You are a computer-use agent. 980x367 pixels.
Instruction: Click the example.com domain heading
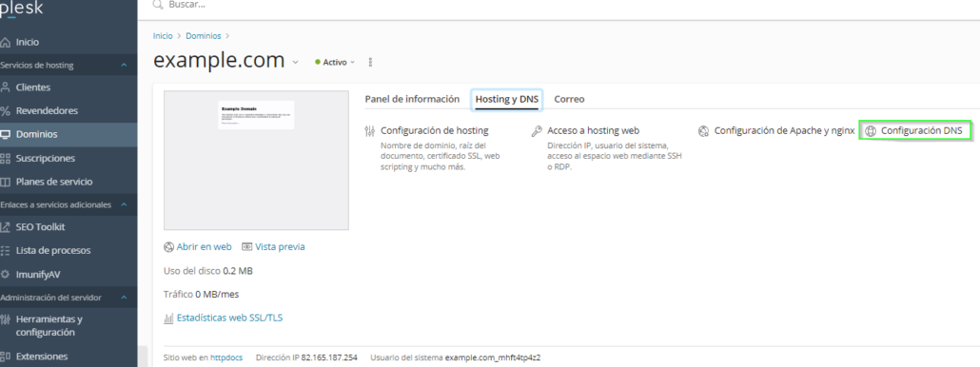219,61
